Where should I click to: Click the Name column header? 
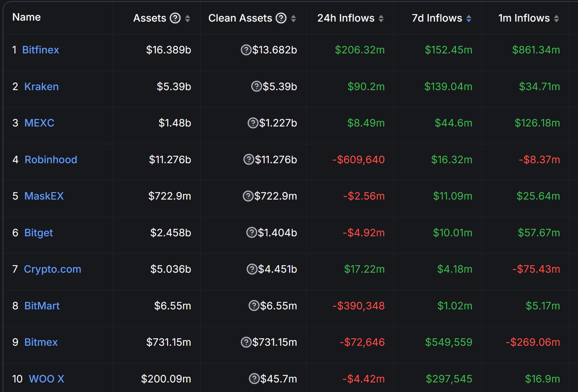click(26, 17)
